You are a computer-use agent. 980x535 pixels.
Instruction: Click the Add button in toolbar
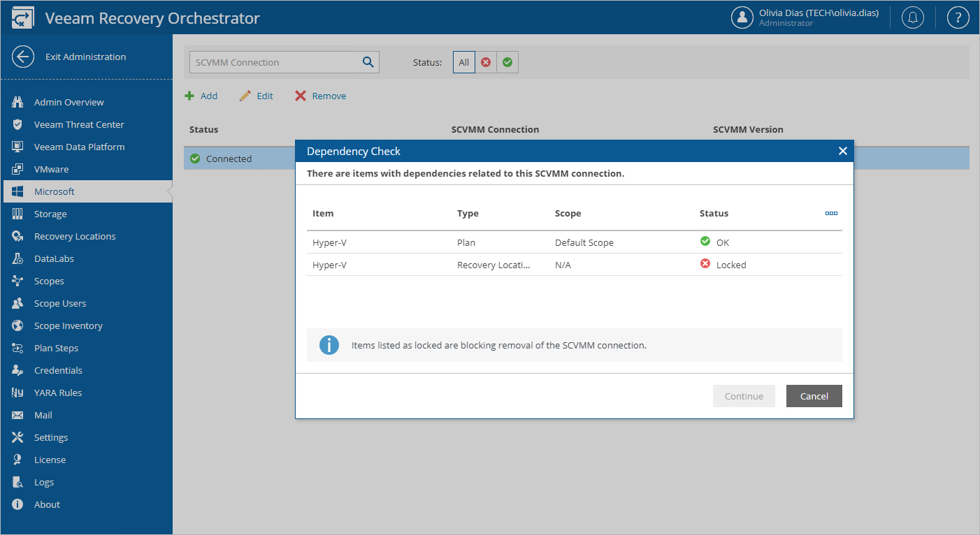pos(201,96)
